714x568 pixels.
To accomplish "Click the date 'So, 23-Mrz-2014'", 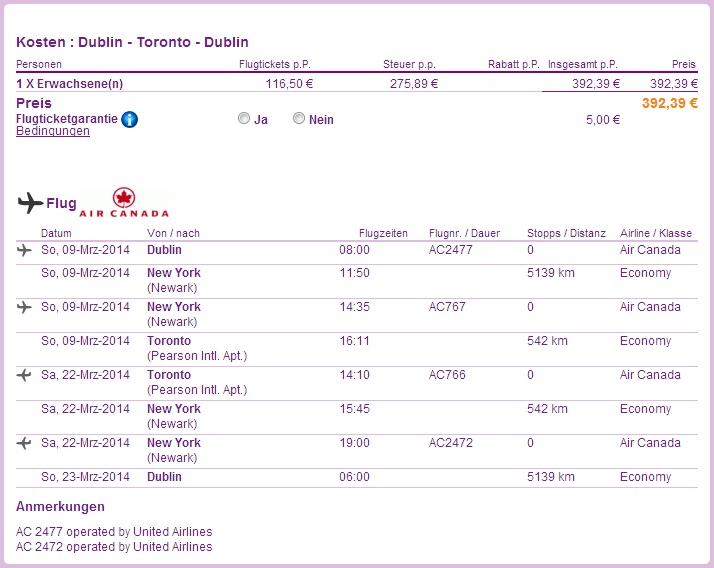I will click(x=86, y=477).
